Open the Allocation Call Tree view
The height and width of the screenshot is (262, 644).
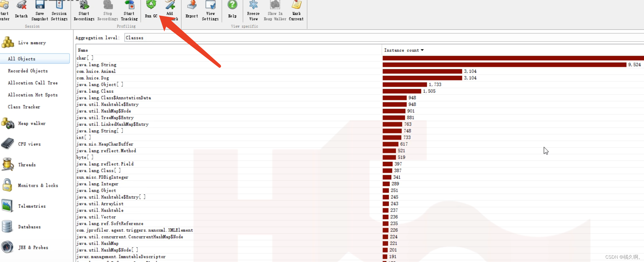(33, 83)
